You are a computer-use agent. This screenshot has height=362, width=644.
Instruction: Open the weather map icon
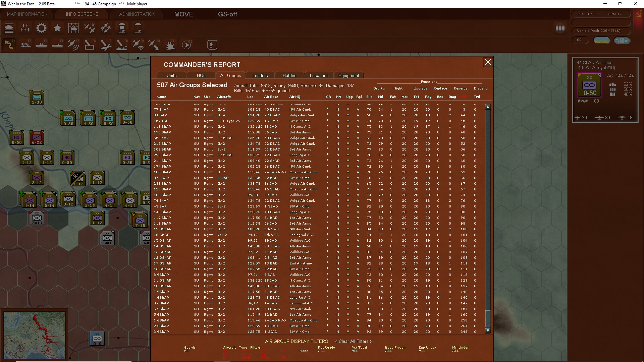[73, 28]
